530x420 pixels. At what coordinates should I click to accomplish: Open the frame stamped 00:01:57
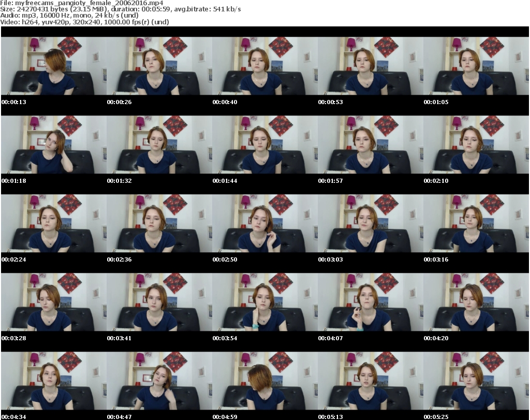(371, 144)
